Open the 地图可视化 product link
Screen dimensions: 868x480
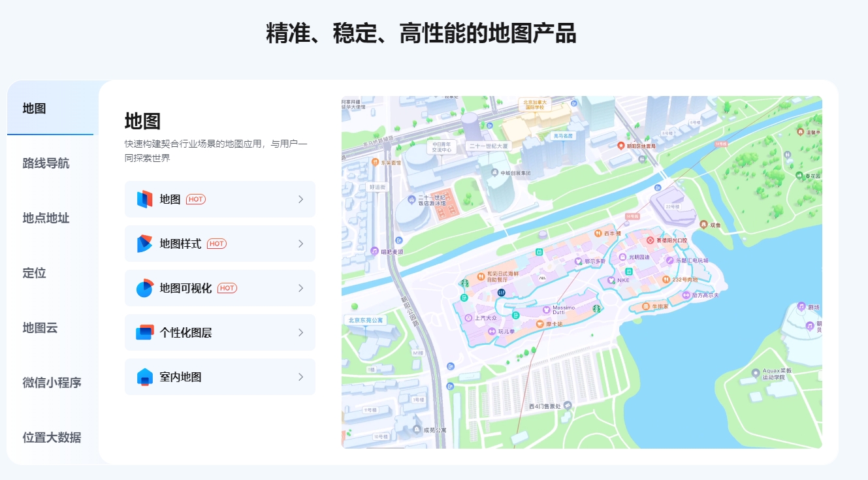[185, 288]
